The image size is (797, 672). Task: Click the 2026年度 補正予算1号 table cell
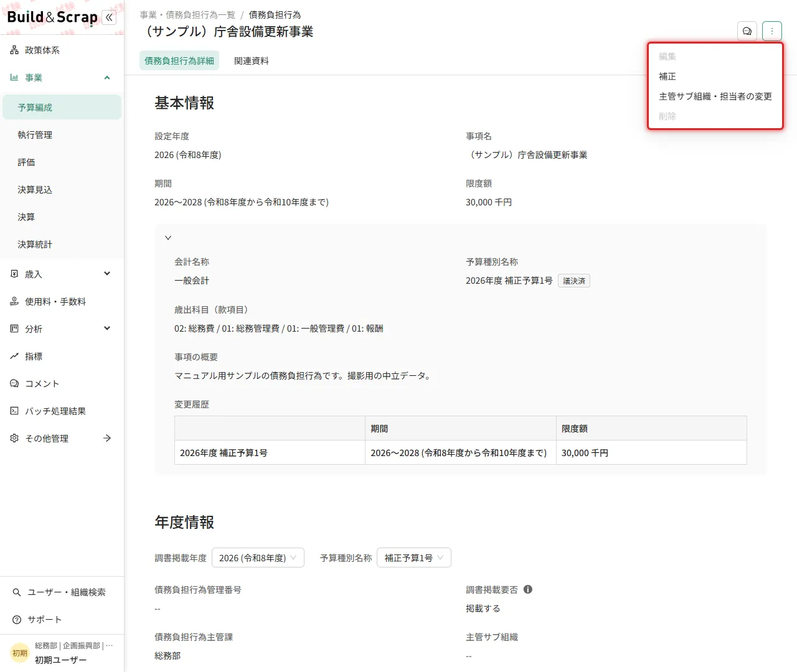click(270, 453)
